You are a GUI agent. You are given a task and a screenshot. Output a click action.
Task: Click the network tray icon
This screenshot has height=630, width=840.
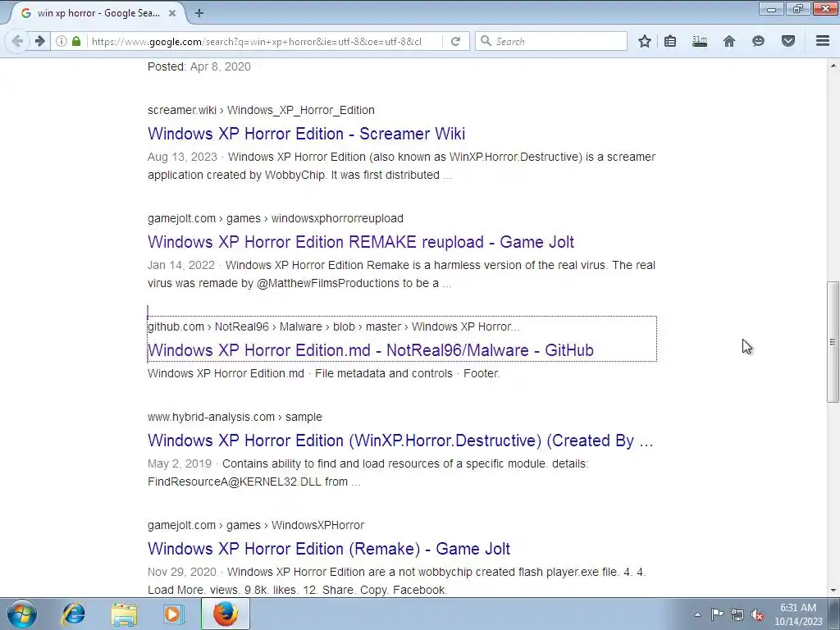(737, 614)
